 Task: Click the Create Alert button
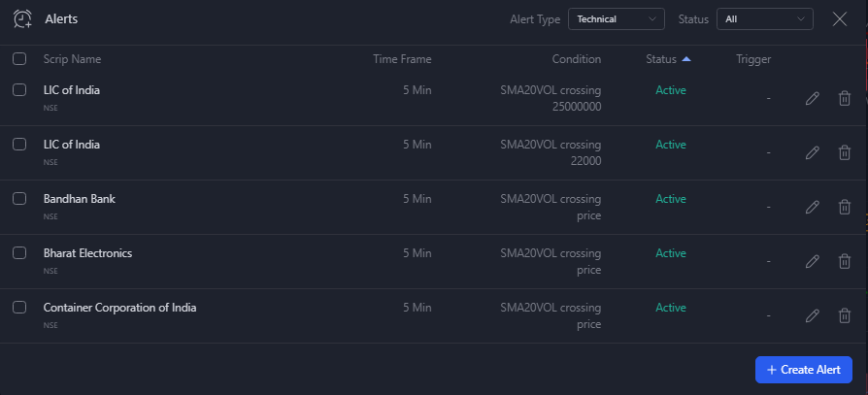tap(803, 370)
